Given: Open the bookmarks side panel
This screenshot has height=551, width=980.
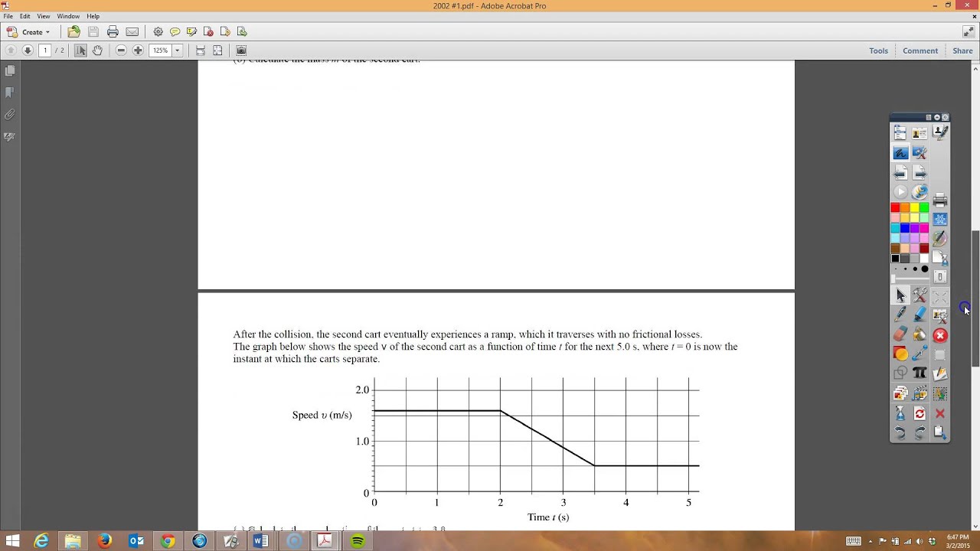Looking at the screenshot, I should click(10, 93).
